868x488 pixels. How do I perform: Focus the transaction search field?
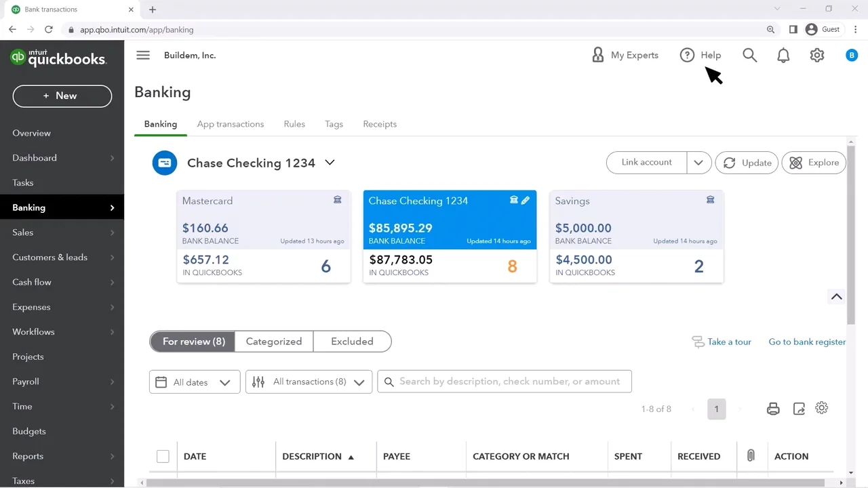point(505,382)
